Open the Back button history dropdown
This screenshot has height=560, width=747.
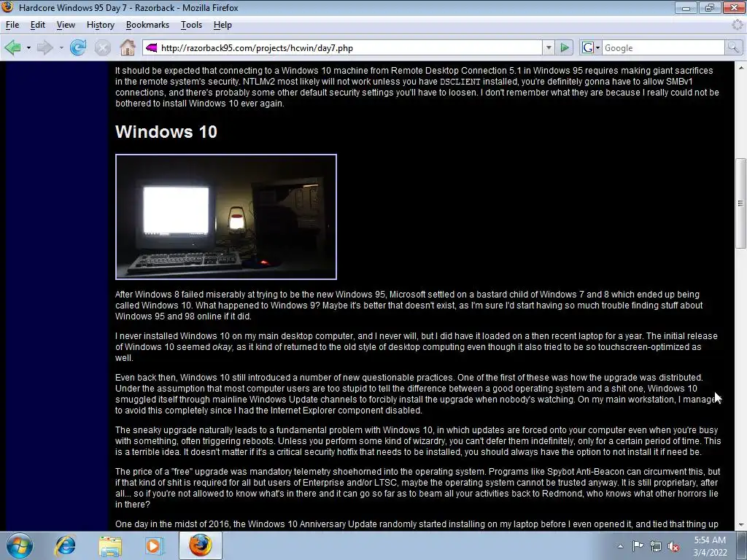pos(28,47)
